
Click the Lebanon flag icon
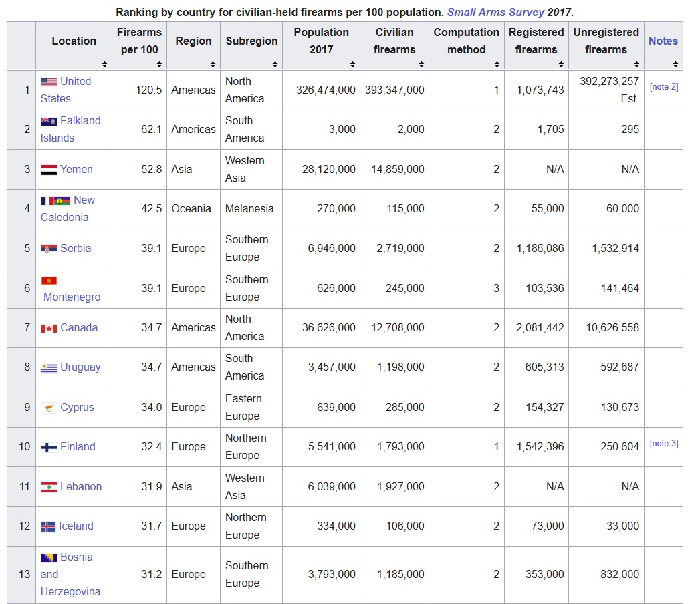tap(49, 487)
